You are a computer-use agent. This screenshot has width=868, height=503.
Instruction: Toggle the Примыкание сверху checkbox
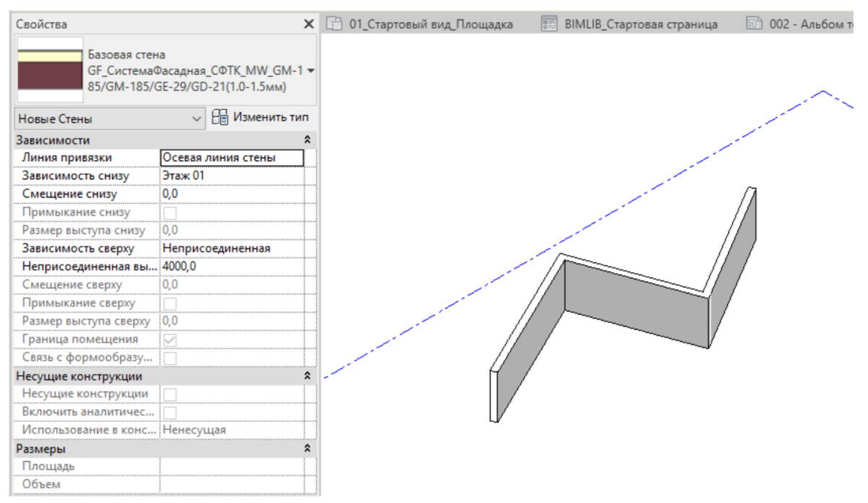(x=169, y=304)
